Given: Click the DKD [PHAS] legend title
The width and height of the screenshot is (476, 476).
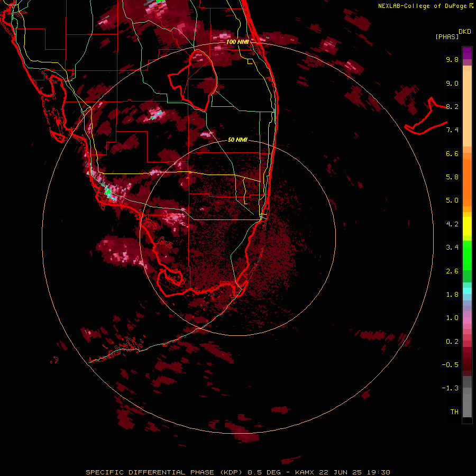Looking at the screenshot, I should point(453,34).
